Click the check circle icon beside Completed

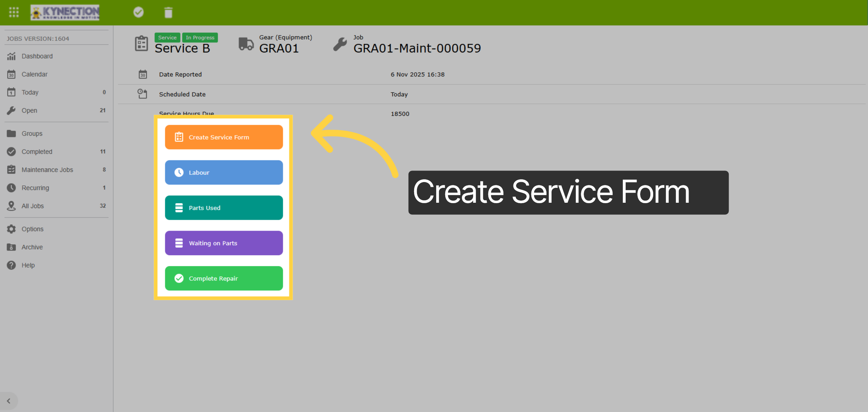pos(11,152)
